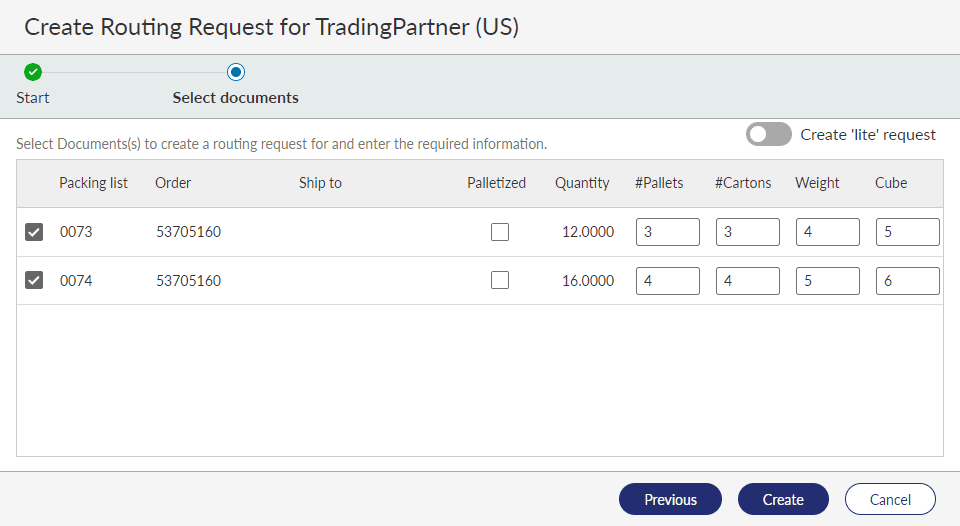Click the #Pallets field for packing list 0073
The height and width of the screenshot is (526, 960).
click(667, 232)
